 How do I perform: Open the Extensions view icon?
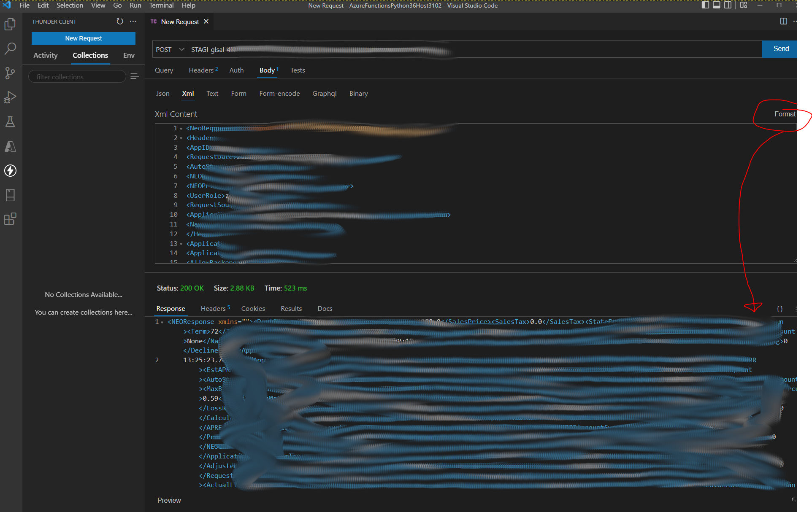(10, 219)
